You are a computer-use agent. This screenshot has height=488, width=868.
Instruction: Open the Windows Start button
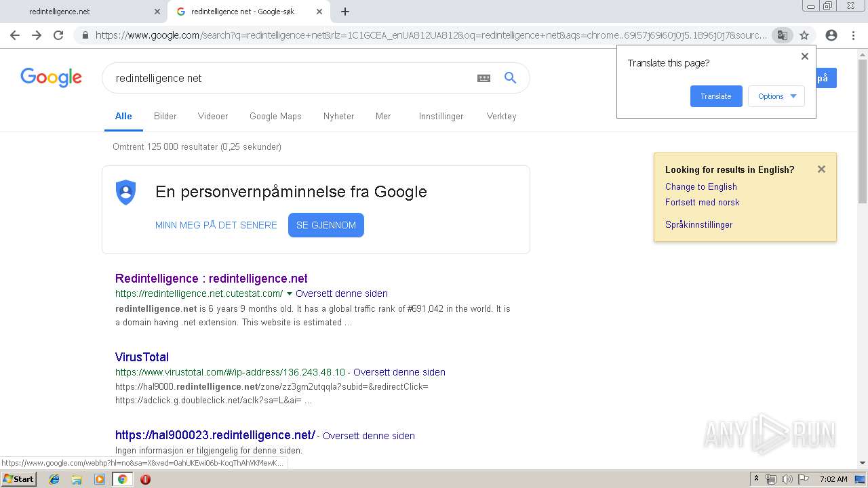coord(19,479)
